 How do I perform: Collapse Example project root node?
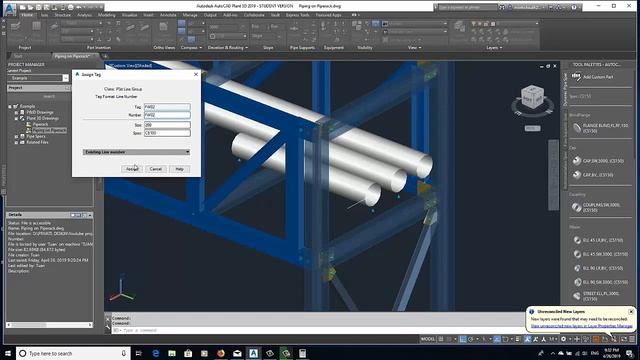[x=10, y=107]
